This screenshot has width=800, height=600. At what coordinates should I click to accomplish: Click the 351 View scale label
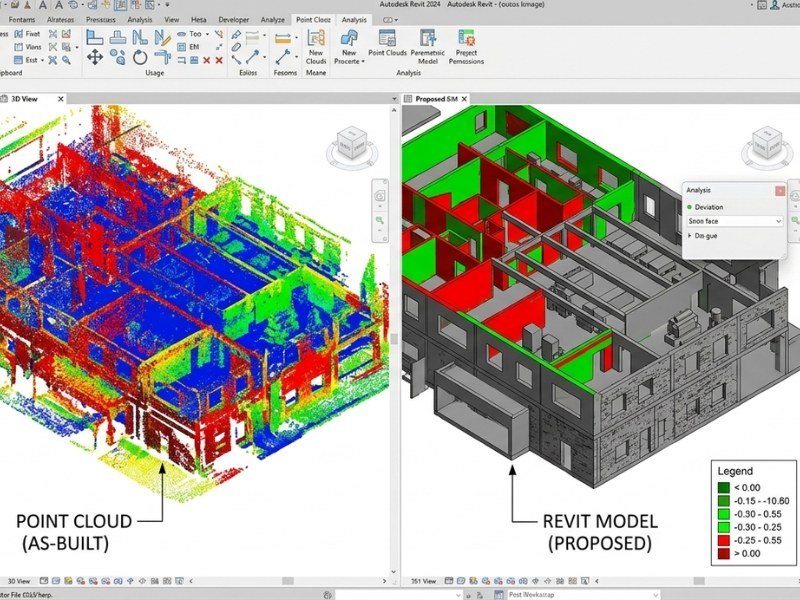coord(423,581)
